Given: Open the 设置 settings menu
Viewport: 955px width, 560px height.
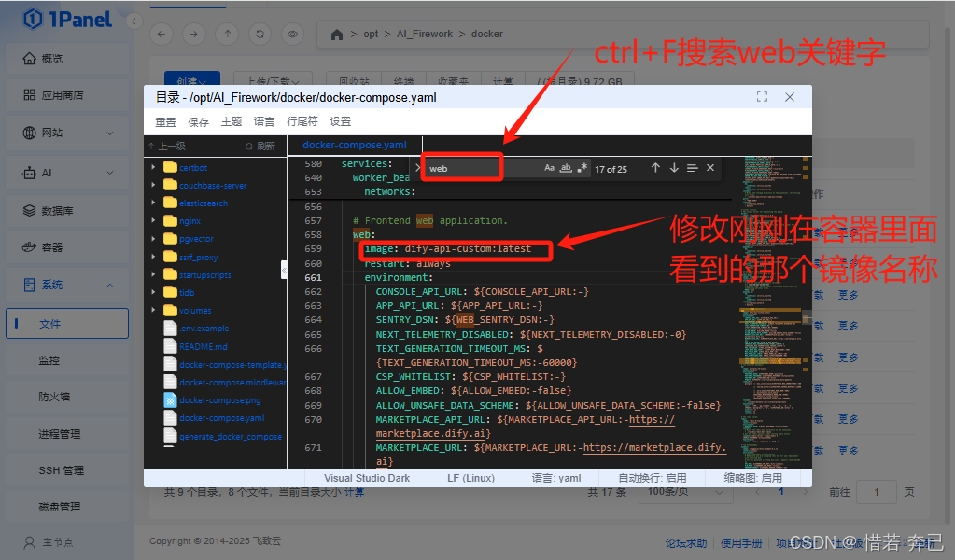Looking at the screenshot, I should (341, 121).
